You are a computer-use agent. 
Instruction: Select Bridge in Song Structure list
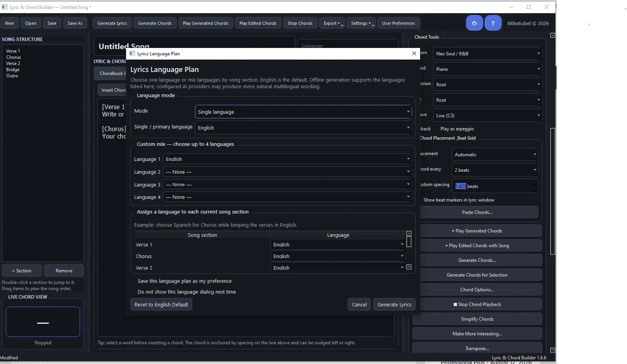(13, 69)
